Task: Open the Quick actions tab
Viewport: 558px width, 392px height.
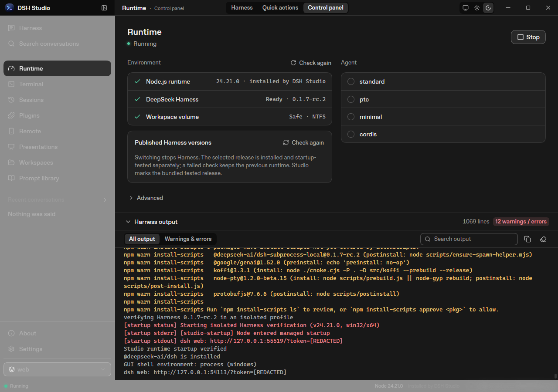Action: (280, 8)
